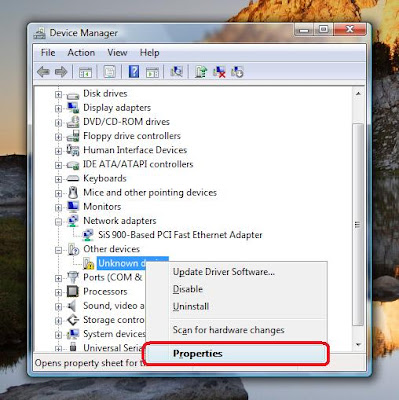Click the Floppy drive controllers icon
The image size is (399, 400).
click(73, 136)
